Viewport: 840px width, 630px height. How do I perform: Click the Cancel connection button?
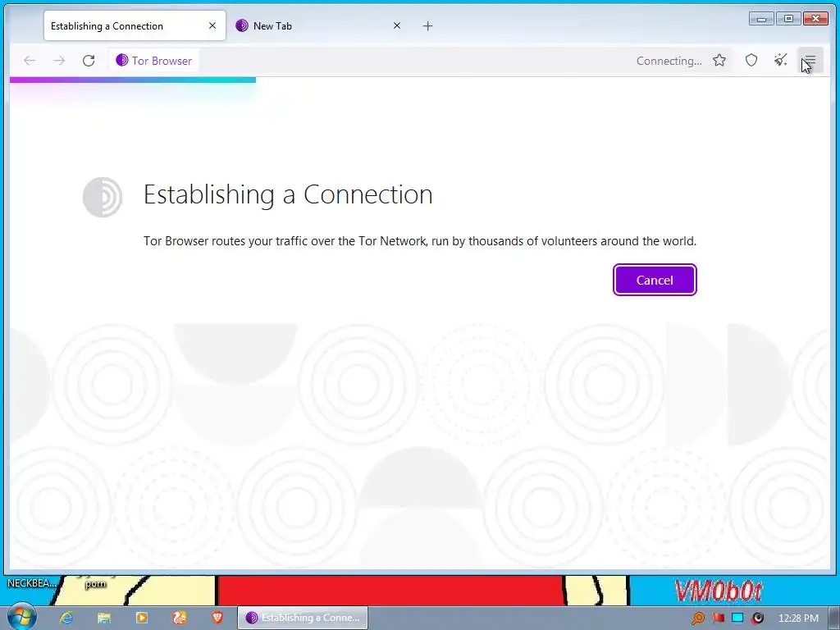click(655, 280)
